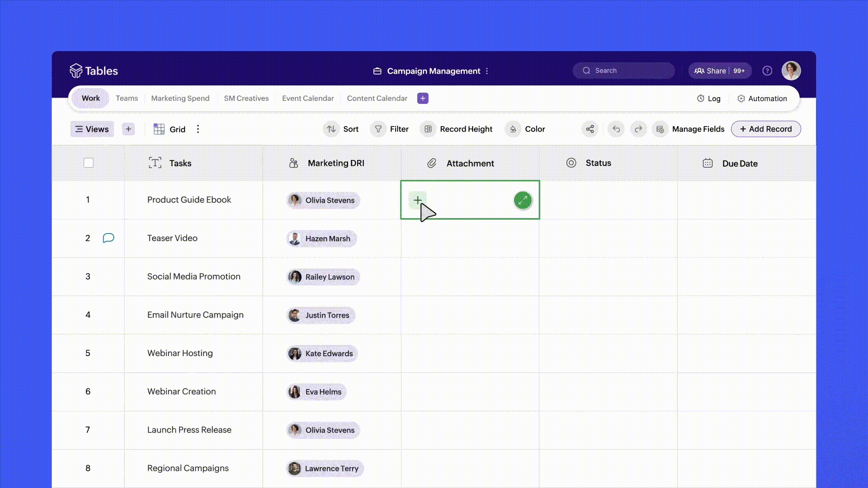The width and height of the screenshot is (868, 488).
Task: Open the help question mark icon
Action: tap(767, 71)
